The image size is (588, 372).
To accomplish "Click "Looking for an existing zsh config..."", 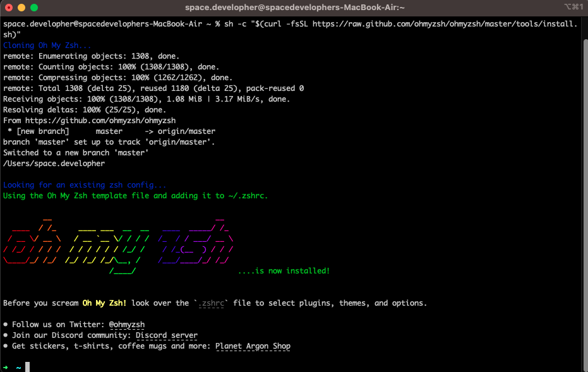I will pos(85,185).
